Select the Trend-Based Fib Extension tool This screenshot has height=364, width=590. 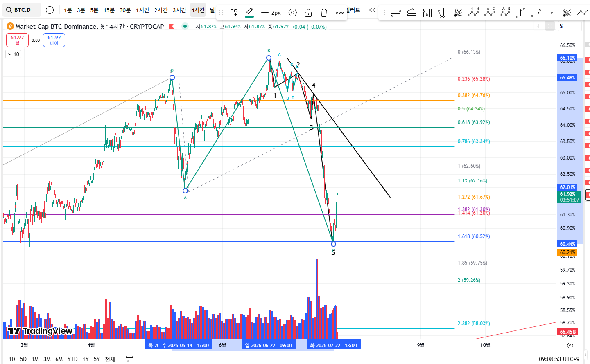(x=411, y=13)
